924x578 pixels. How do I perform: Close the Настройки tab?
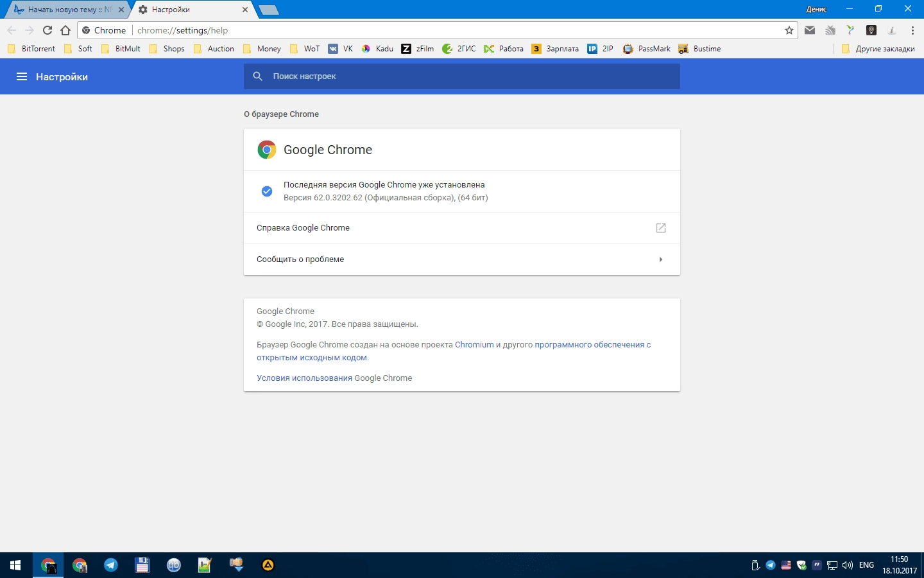[x=245, y=10]
